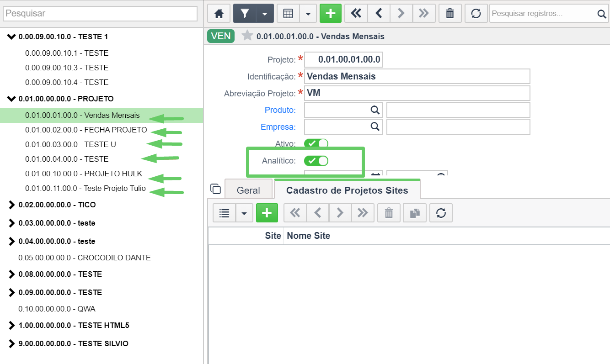This screenshot has height=364, width=610.
Task: Select Cadastro de Projetos Sites tab
Action: coord(347,190)
